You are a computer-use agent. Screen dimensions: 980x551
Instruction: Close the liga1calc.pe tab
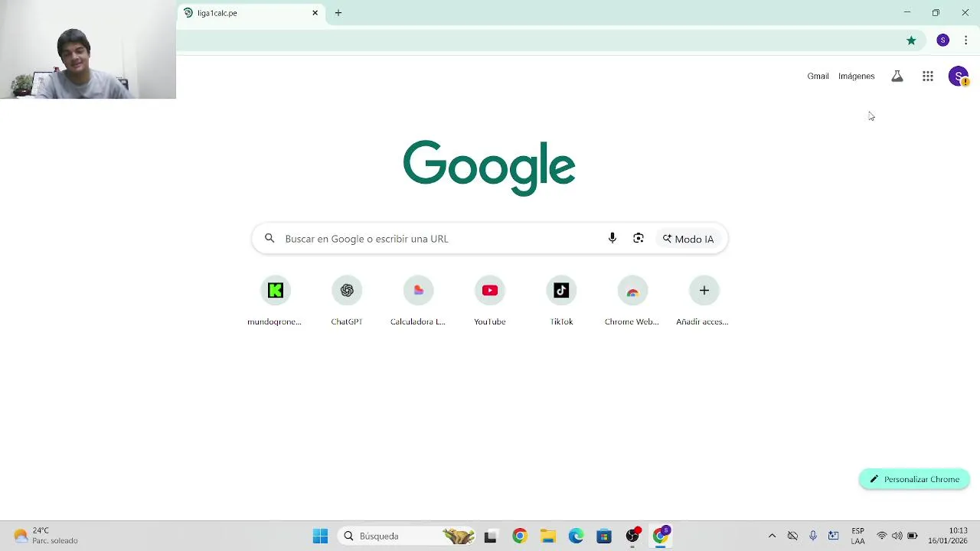coord(315,13)
